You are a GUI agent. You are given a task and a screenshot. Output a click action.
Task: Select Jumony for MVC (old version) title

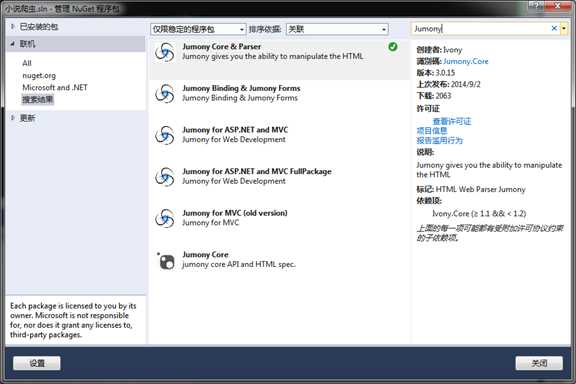(x=235, y=213)
